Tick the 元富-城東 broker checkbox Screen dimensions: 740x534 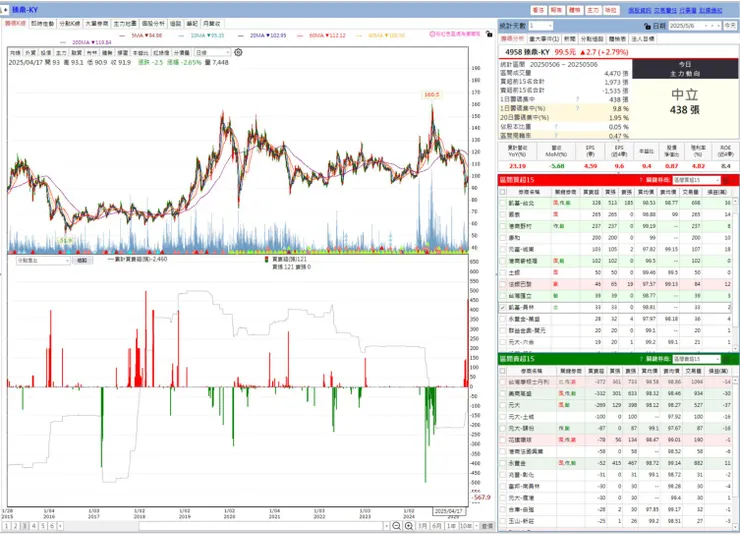click(x=503, y=250)
